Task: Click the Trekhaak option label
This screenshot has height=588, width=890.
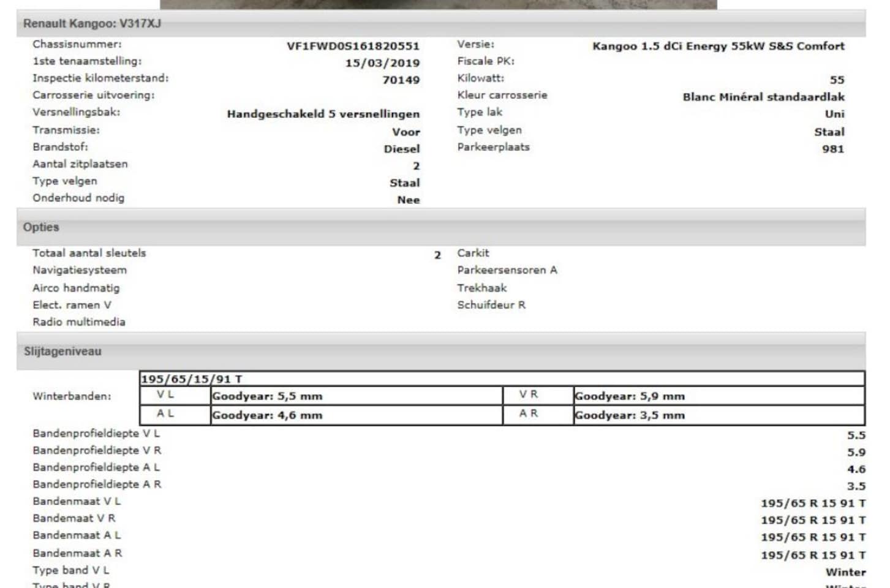Action: point(481,288)
